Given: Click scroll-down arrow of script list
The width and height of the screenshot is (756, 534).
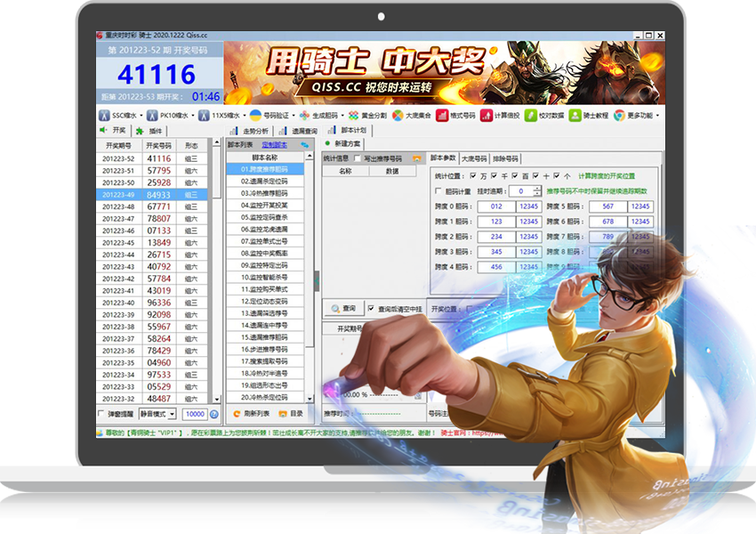Looking at the screenshot, I should coord(310,399).
